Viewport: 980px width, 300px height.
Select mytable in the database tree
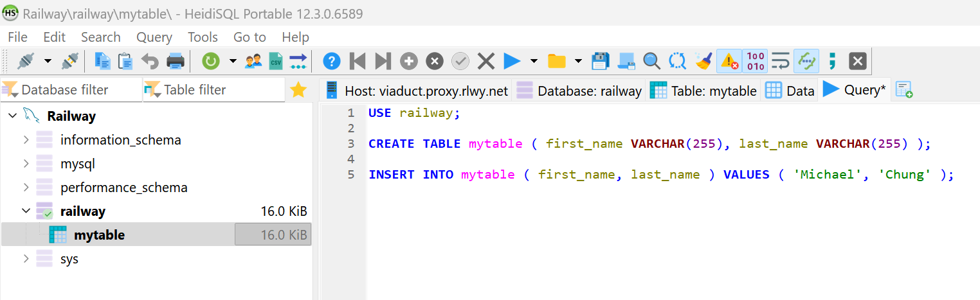(x=99, y=235)
